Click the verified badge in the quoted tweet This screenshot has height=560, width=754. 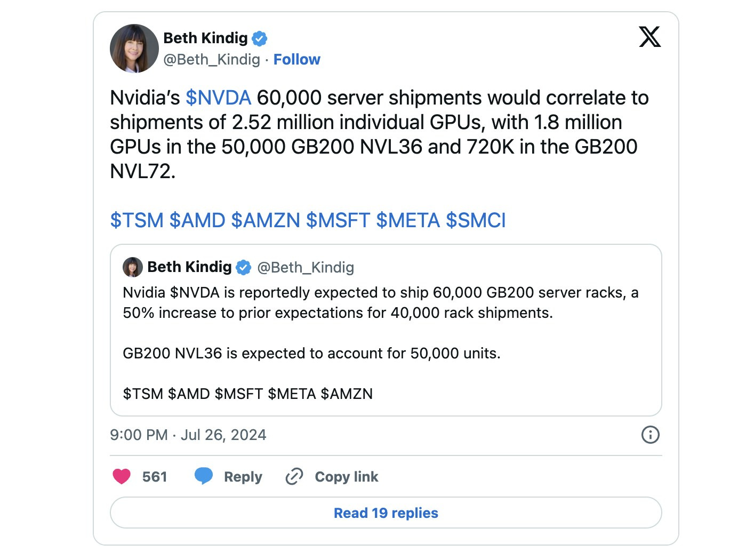(243, 267)
